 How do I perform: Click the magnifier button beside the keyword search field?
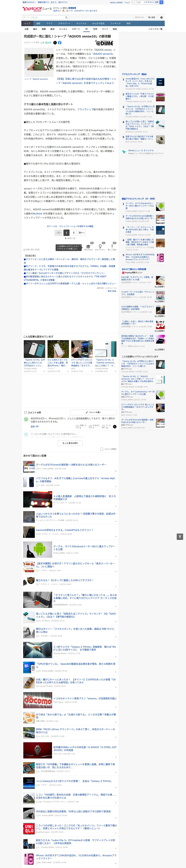66,18
